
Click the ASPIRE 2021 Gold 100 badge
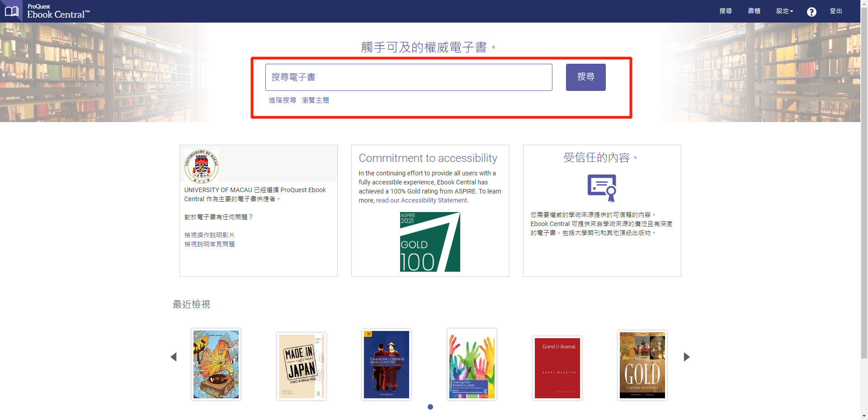pos(430,242)
